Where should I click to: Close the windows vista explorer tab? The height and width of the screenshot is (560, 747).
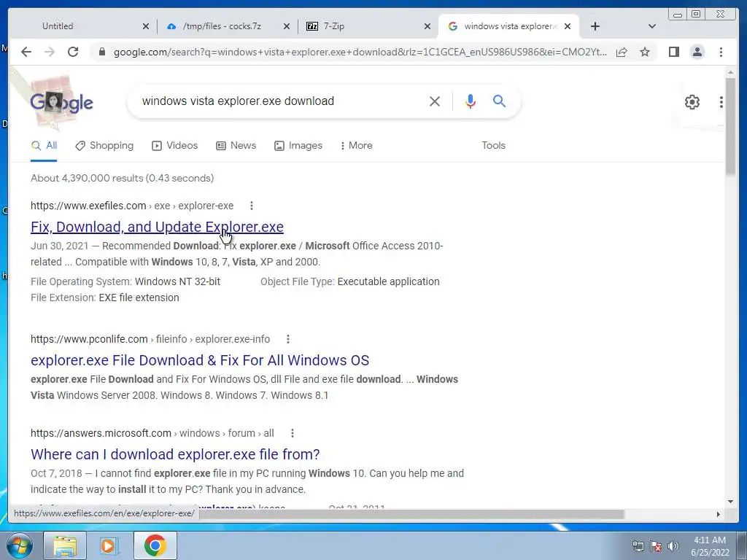(x=568, y=26)
